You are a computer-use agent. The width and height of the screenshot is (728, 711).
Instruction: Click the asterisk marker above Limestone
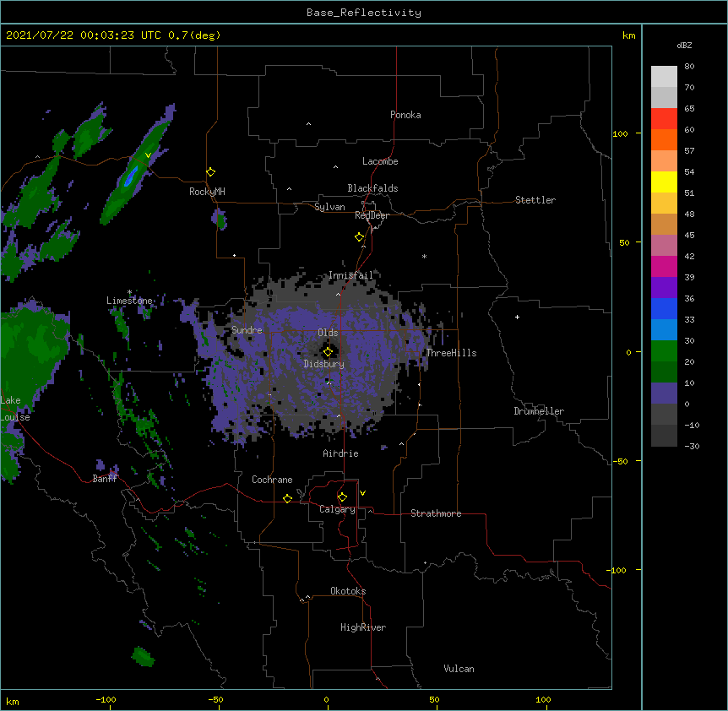coord(129,292)
